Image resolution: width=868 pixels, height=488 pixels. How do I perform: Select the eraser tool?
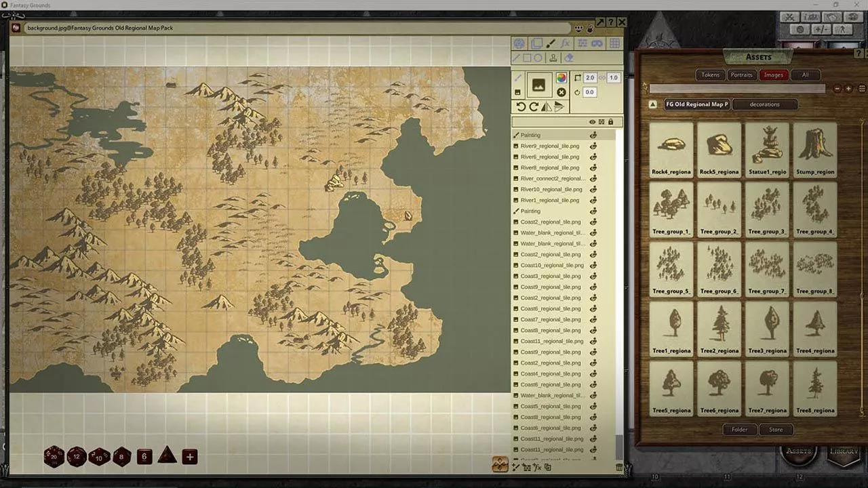click(x=569, y=58)
